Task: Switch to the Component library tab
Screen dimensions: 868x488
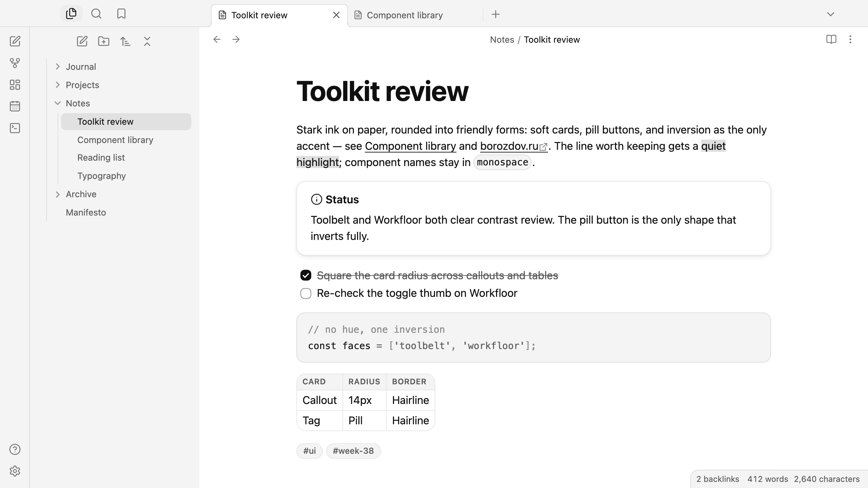Action: 415,15
